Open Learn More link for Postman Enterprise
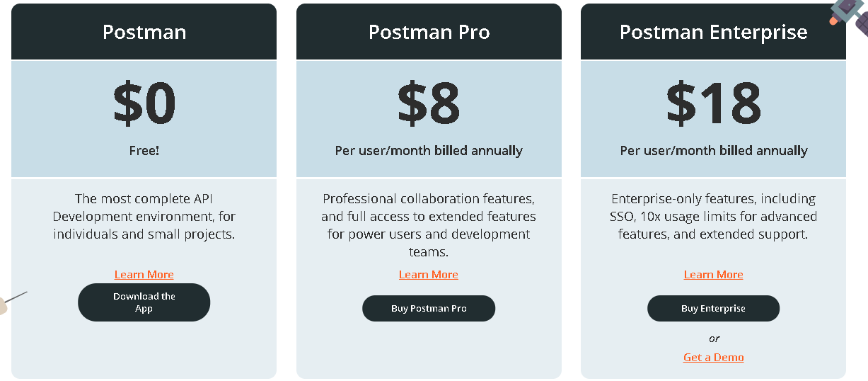Viewport: 868px width, 381px height. point(713,275)
